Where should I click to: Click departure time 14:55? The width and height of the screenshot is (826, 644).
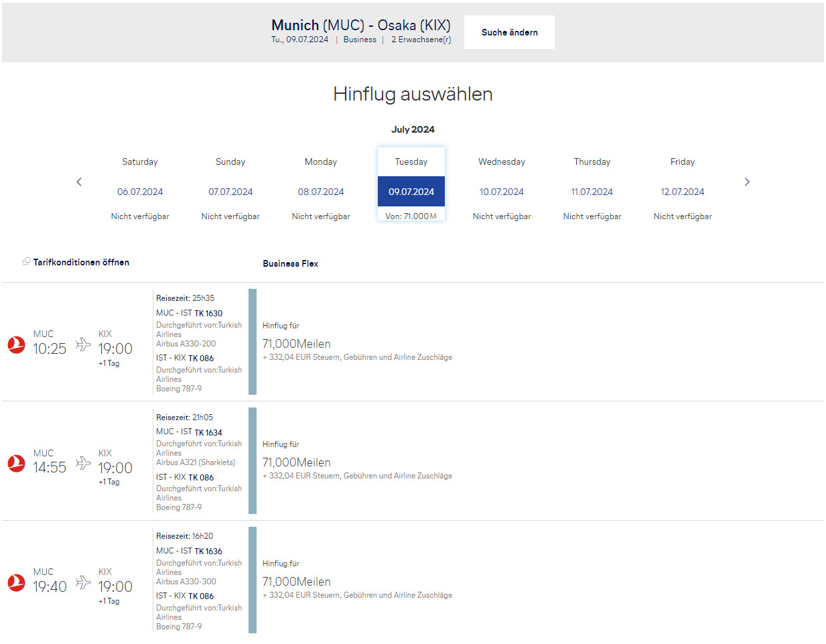[x=50, y=467]
